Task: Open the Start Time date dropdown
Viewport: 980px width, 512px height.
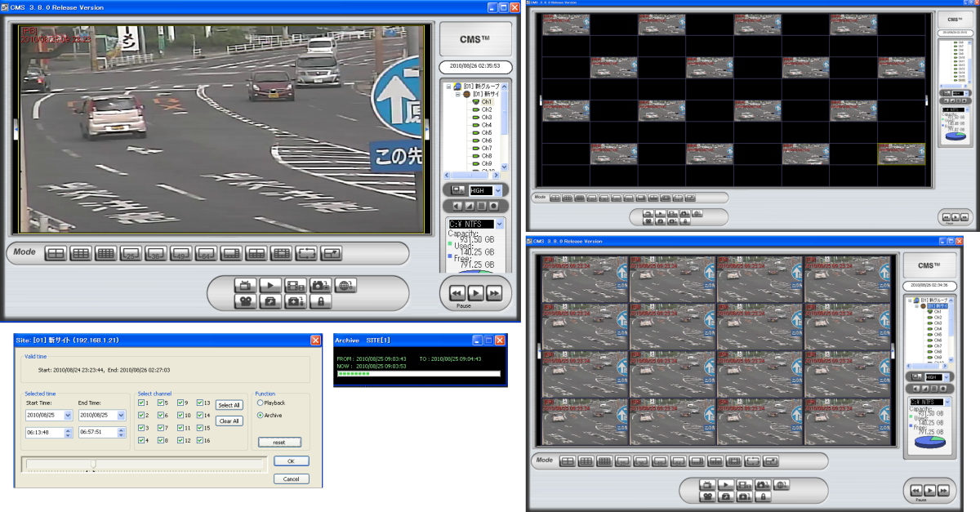Action: 68,415
